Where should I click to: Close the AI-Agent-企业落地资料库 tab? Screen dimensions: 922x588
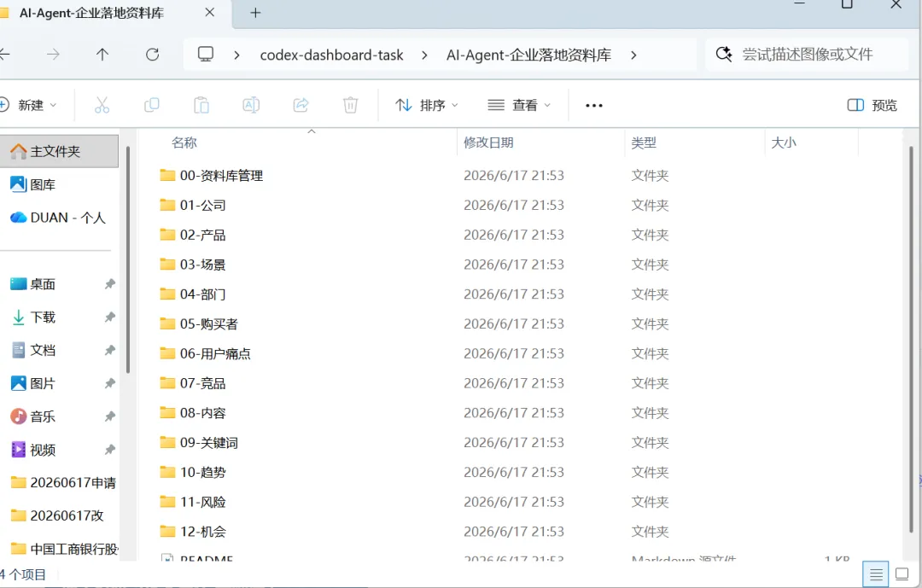click(209, 12)
